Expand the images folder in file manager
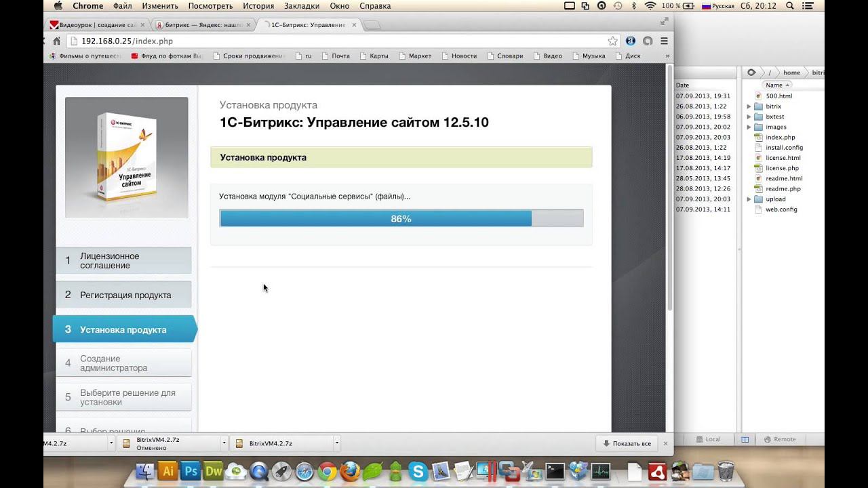 click(x=749, y=127)
